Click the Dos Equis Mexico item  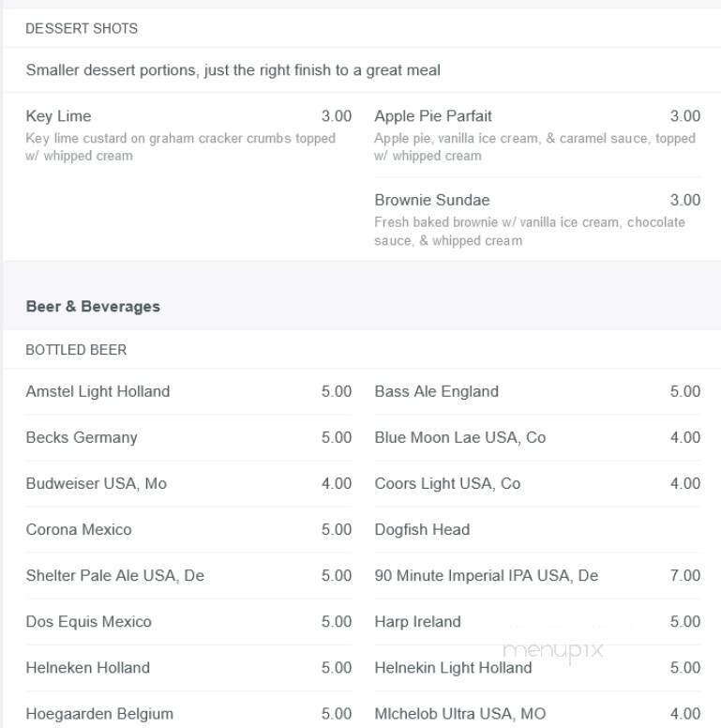click(89, 621)
